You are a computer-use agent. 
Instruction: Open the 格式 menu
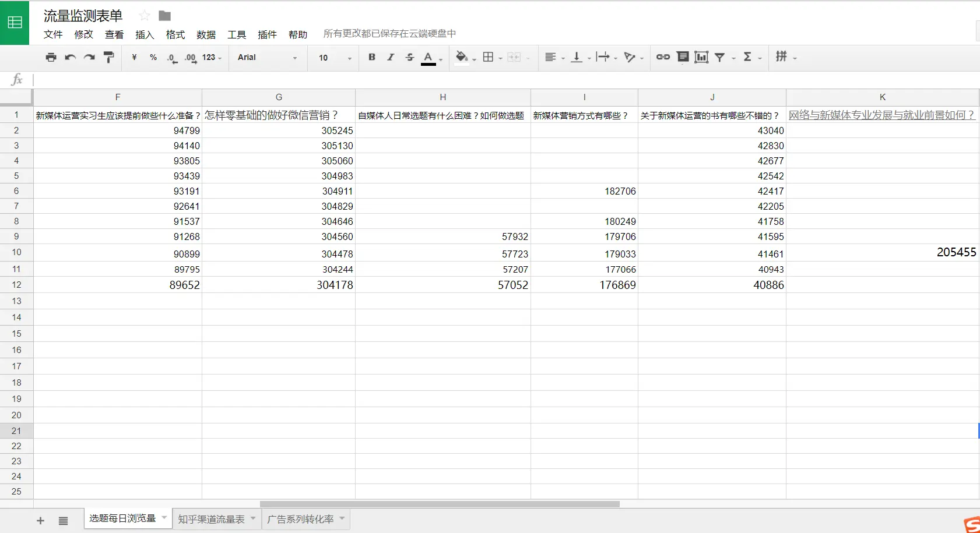(175, 34)
